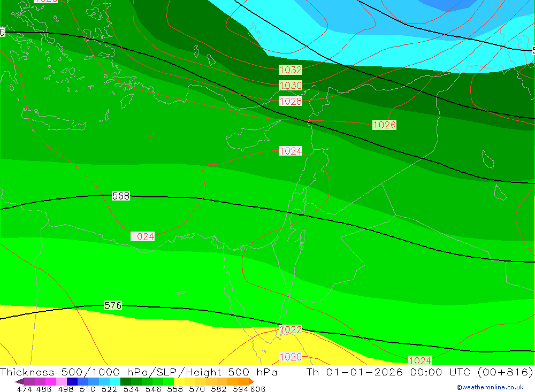Click the legend value 570

tap(196, 389)
